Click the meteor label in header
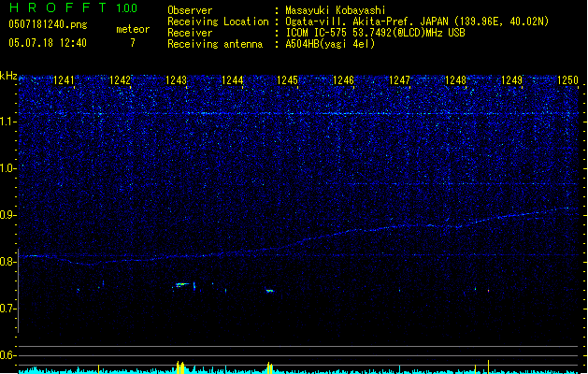 [x=132, y=29]
